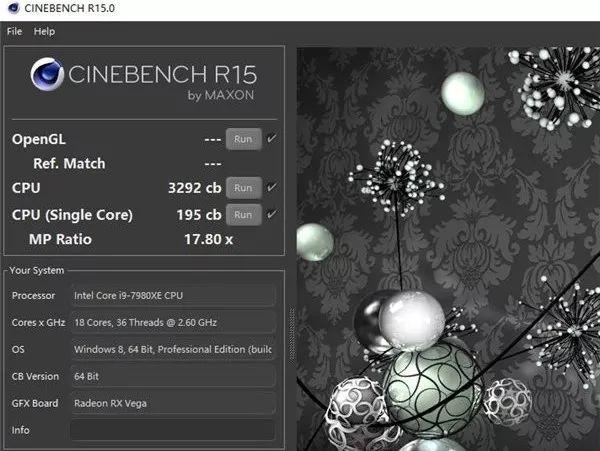
Task: Select the Cores x GHz field
Action: pos(172,323)
